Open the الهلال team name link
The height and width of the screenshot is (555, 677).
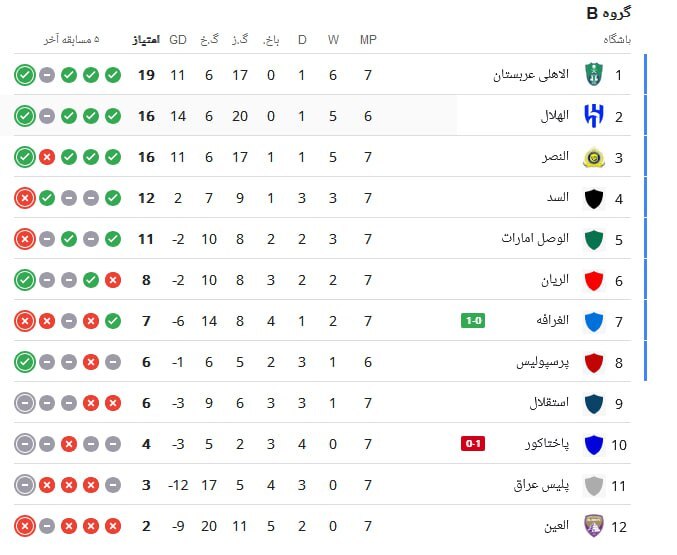555,116
